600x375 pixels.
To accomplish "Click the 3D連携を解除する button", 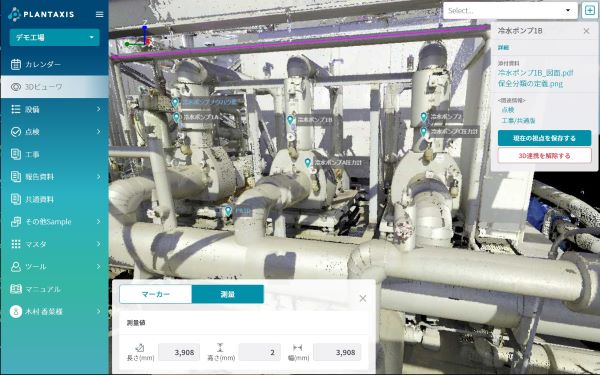I will (x=545, y=156).
